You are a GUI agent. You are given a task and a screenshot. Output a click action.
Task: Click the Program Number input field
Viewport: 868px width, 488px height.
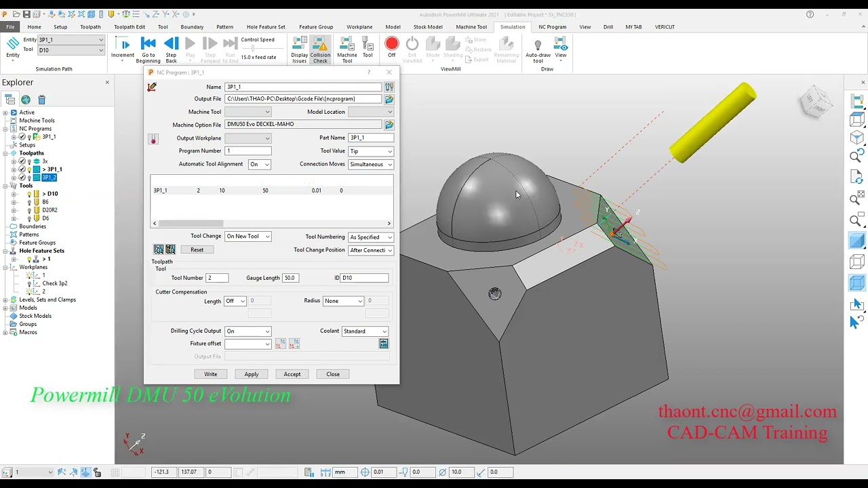(x=248, y=151)
